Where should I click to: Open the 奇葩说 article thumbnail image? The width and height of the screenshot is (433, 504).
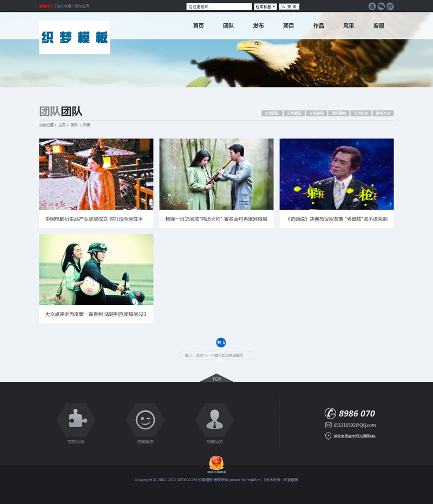point(336,174)
